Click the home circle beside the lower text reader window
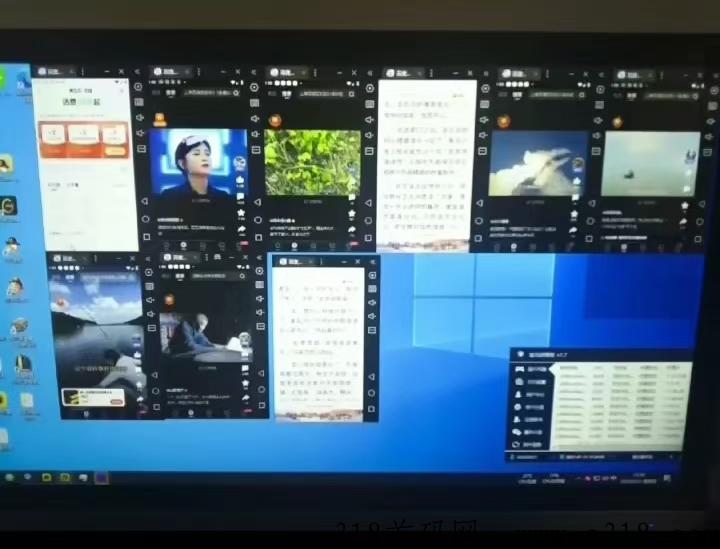The image size is (720, 549). [371, 393]
